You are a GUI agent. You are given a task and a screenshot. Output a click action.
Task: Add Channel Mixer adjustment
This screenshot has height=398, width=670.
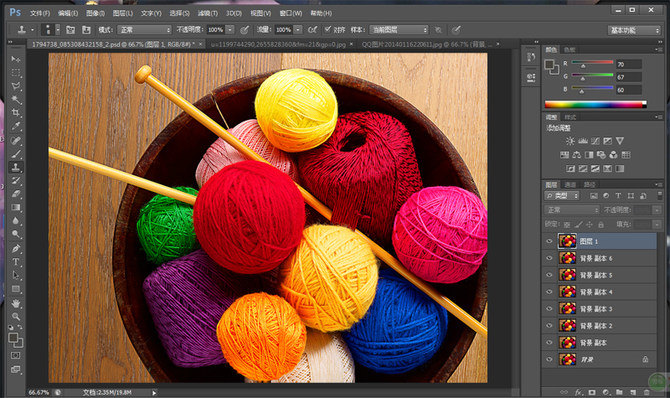(x=614, y=155)
